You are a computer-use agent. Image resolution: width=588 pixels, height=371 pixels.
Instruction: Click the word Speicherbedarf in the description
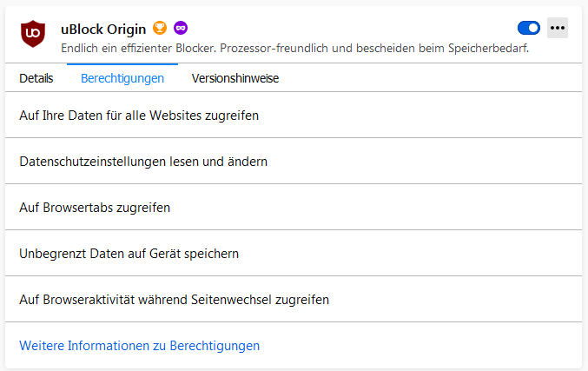click(488, 49)
